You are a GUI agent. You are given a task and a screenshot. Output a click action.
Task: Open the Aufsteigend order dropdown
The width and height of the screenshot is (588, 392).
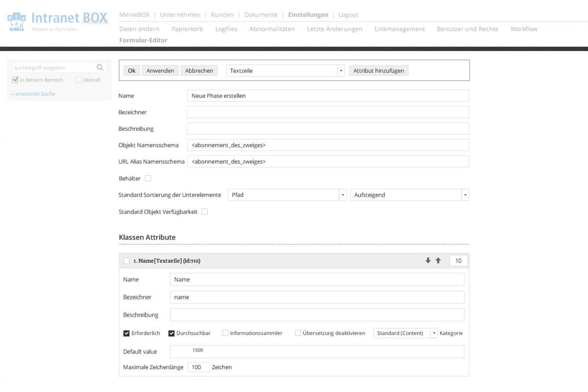click(x=410, y=195)
